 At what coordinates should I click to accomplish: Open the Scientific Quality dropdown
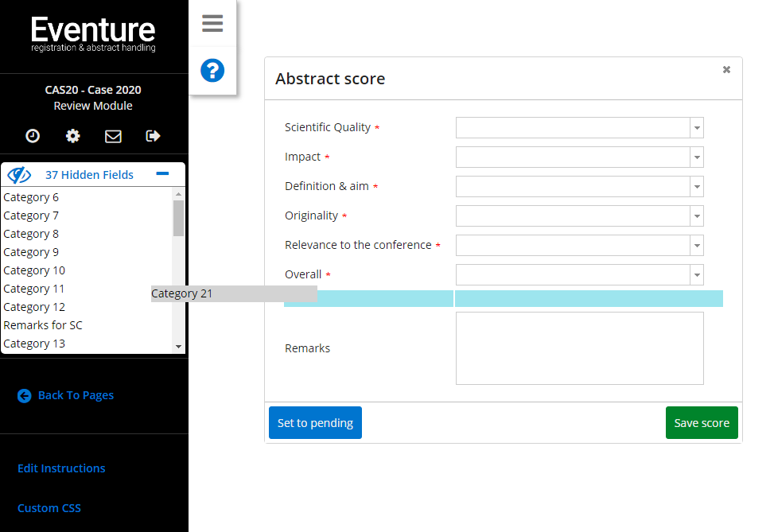(696, 128)
